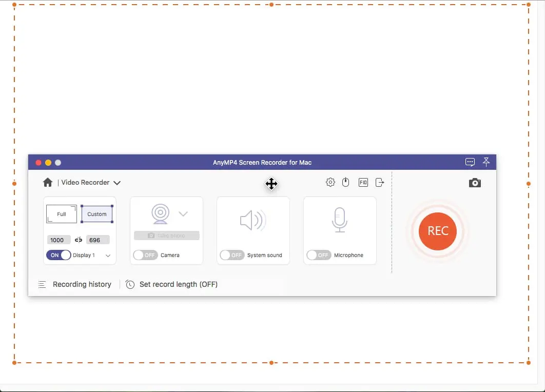Click the pin icon on the title bar
The image size is (545, 392).
point(486,162)
